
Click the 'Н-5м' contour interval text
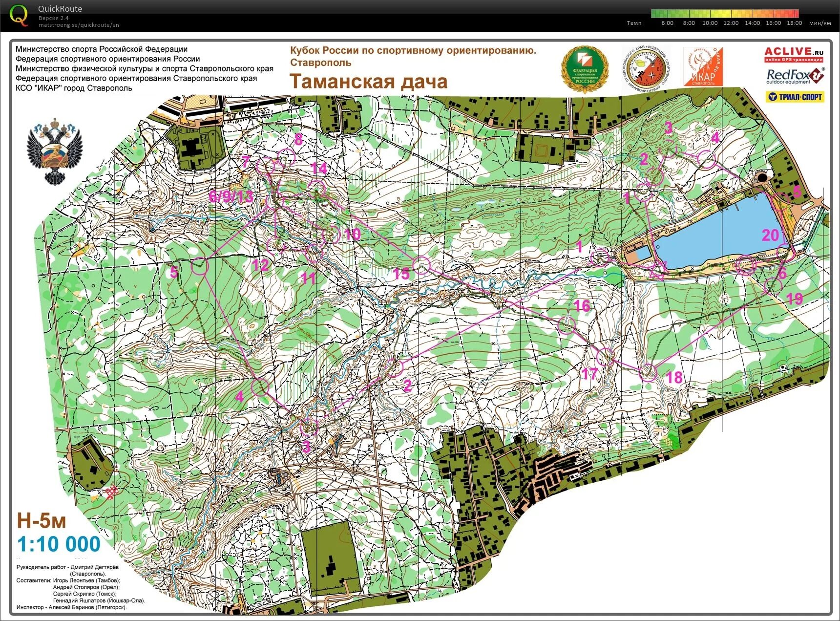click(x=42, y=521)
